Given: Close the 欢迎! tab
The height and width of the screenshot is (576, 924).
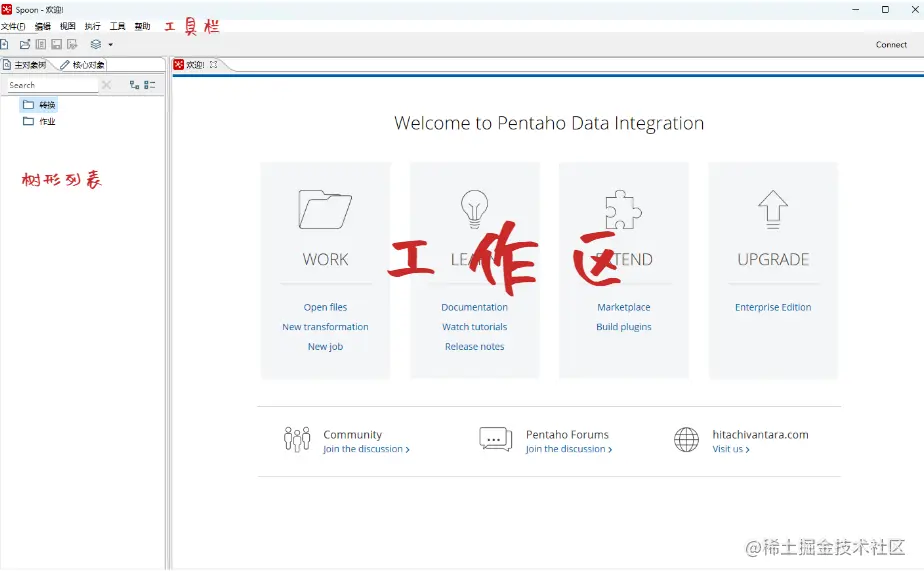Looking at the screenshot, I should tap(213, 65).
